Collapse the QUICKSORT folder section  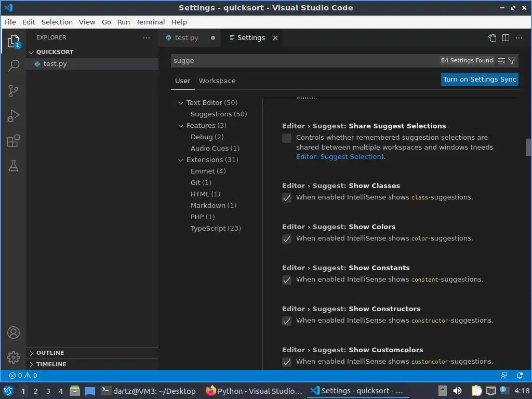tap(92, 52)
